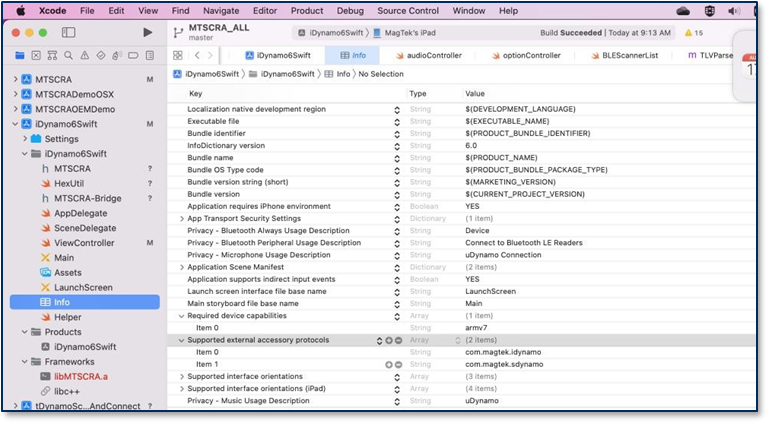Viewport: 768px width, 423px height.
Task: Click the related items grid icon
Action: 178,55
